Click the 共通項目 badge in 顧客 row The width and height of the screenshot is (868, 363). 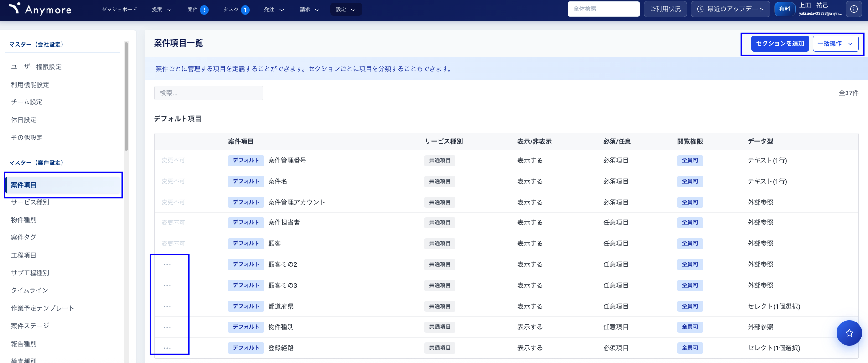[440, 244]
